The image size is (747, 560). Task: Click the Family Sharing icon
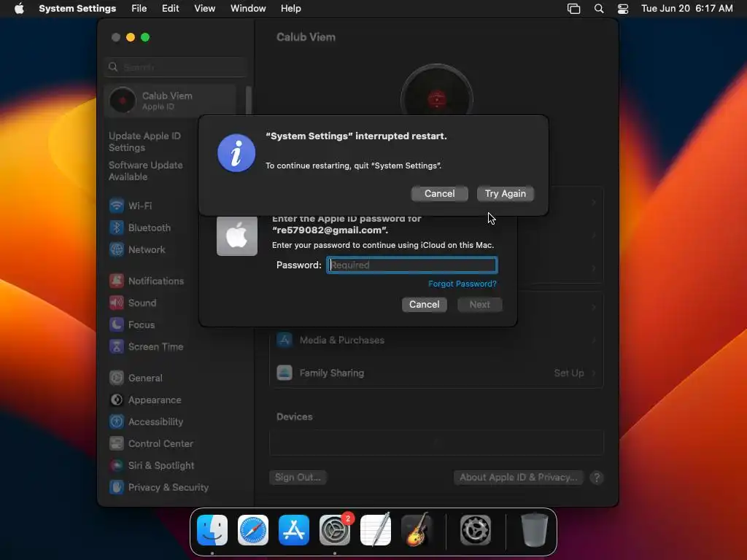click(285, 373)
